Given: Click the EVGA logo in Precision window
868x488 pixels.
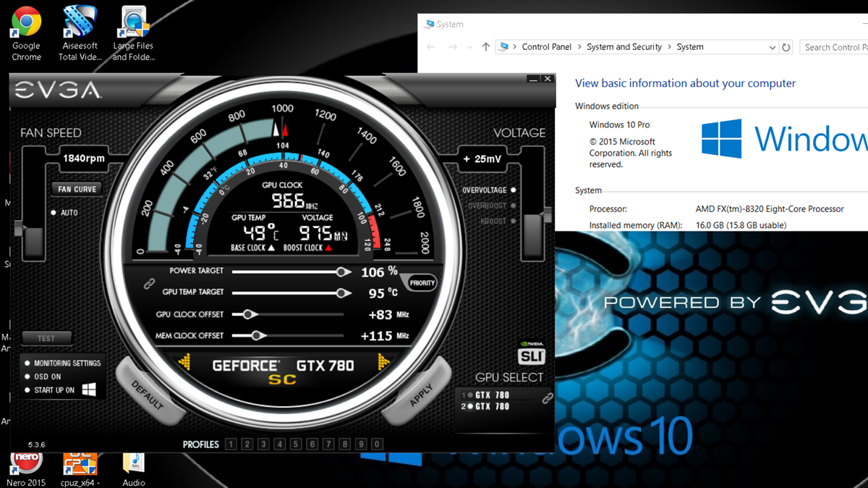Looking at the screenshot, I should point(58,91).
